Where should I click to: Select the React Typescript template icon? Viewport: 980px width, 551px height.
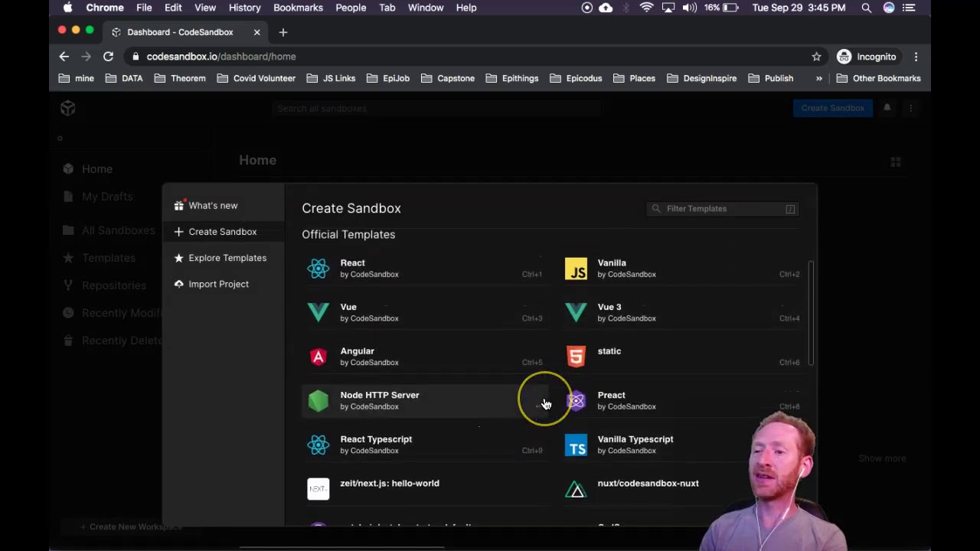318,445
